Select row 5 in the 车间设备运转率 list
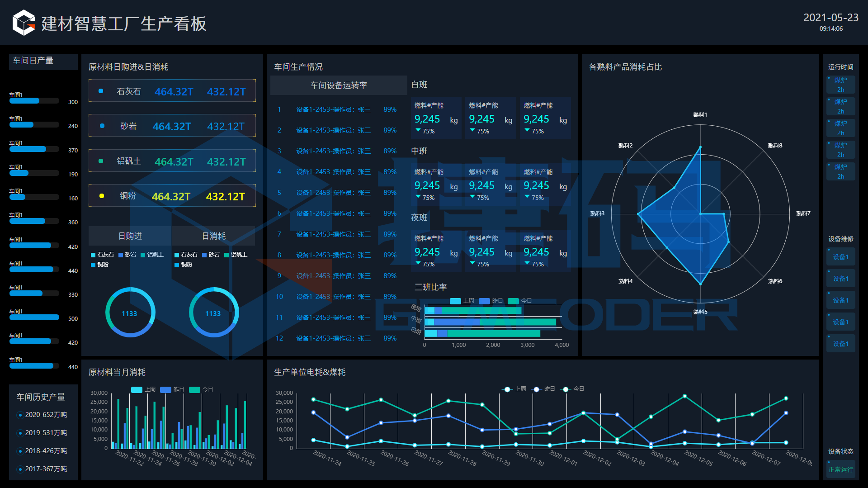Image resolution: width=868 pixels, height=488 pixels. coord(335,193)
